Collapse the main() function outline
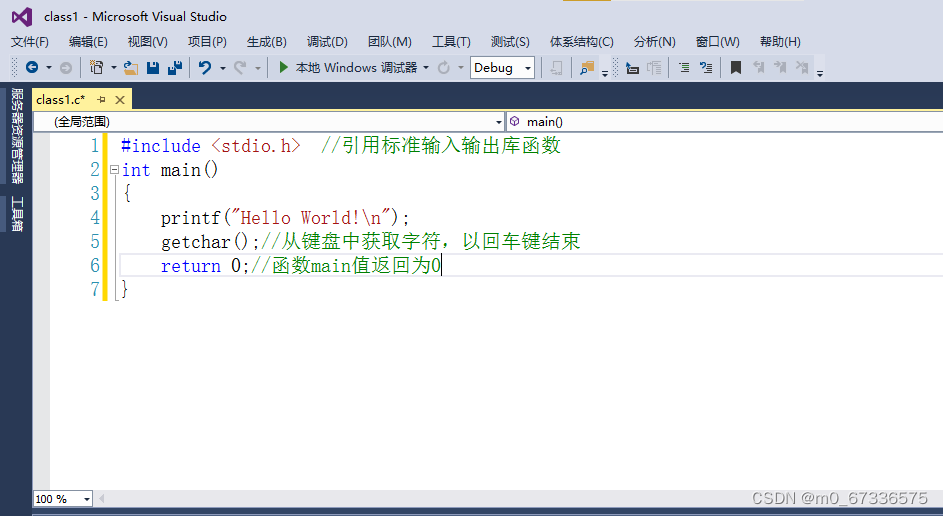Viewport: 943px width, 516px height. tap(114, 170)
